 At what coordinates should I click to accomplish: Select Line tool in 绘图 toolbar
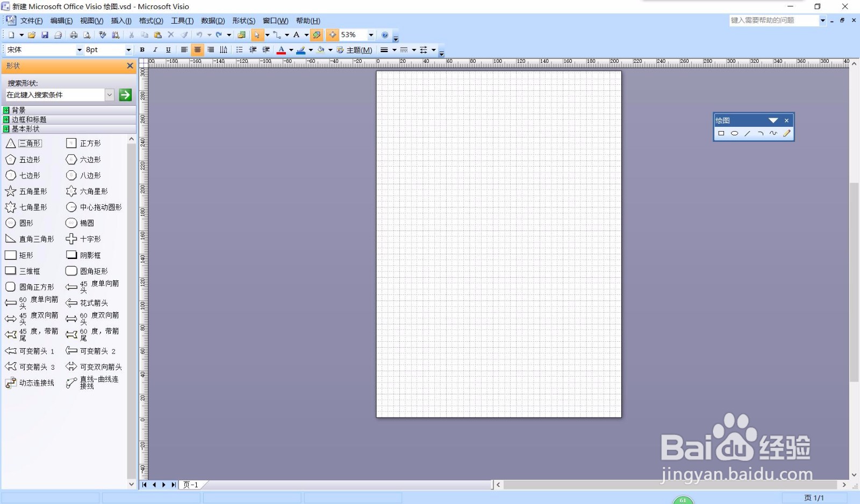pyautogui.click(x=747, y=133)
